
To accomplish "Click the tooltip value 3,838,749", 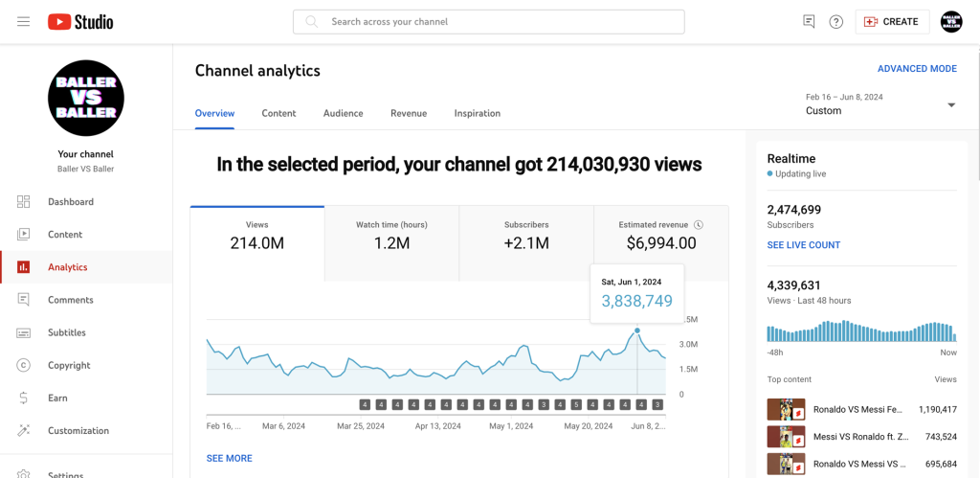I will pyautogui.click(x=636, y=301).
